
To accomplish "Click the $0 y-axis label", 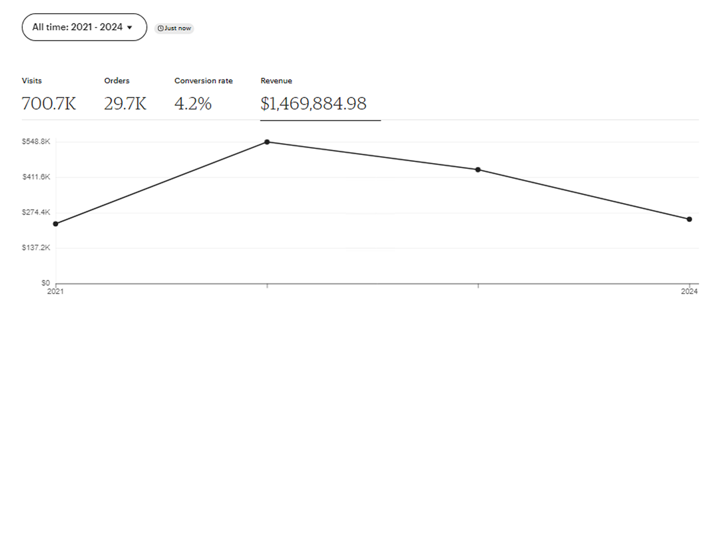I will pyautogui.click(x=45, y=283).
